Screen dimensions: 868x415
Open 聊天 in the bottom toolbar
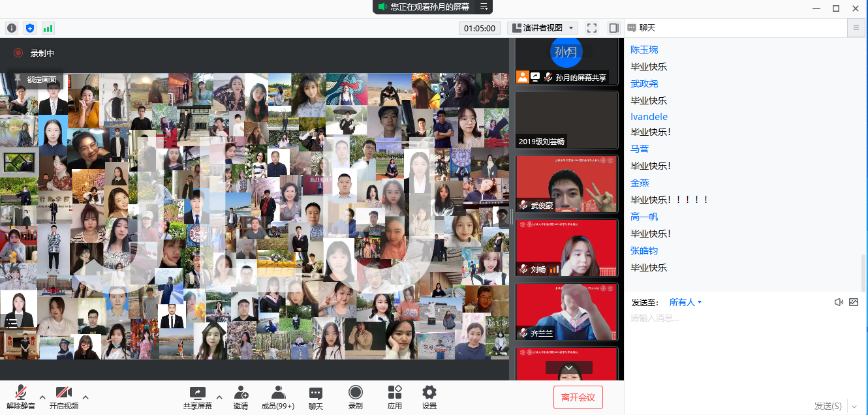point(316,397)
